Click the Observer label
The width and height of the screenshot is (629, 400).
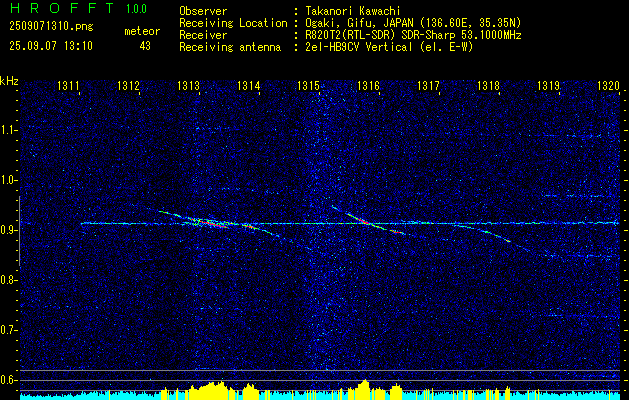click(203, 11)
